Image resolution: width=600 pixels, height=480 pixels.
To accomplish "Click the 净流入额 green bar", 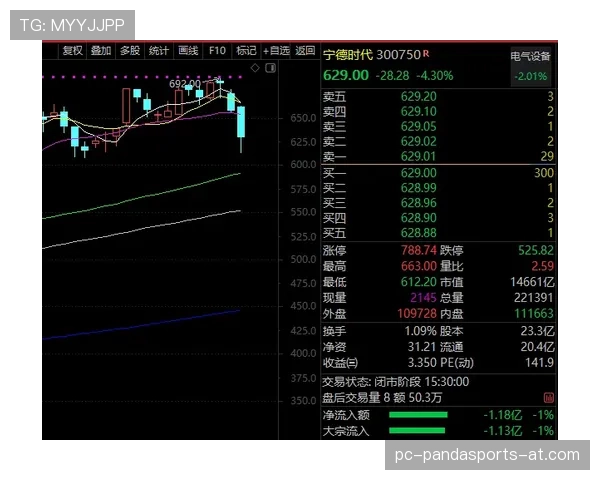I will pos(418,415).
